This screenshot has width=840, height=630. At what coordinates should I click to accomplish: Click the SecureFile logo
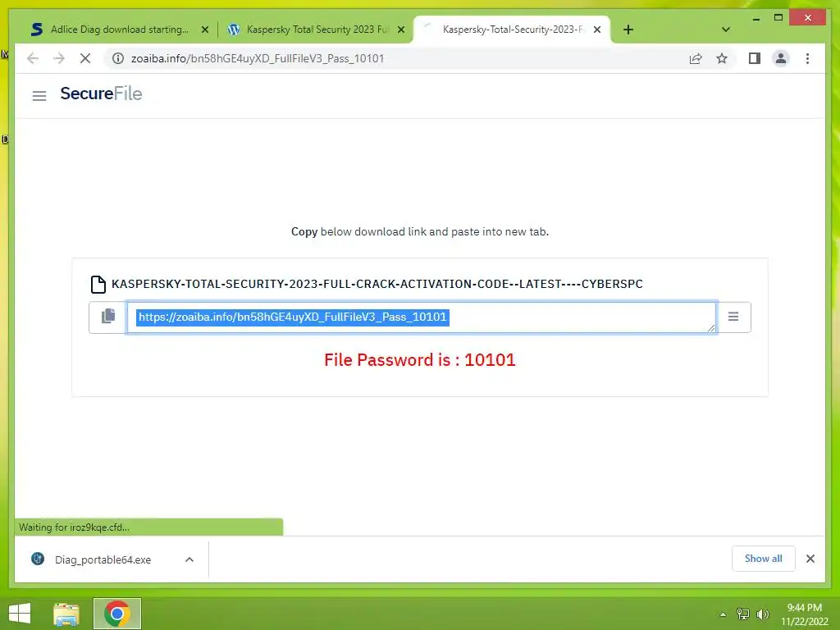[x=101, y=94]
